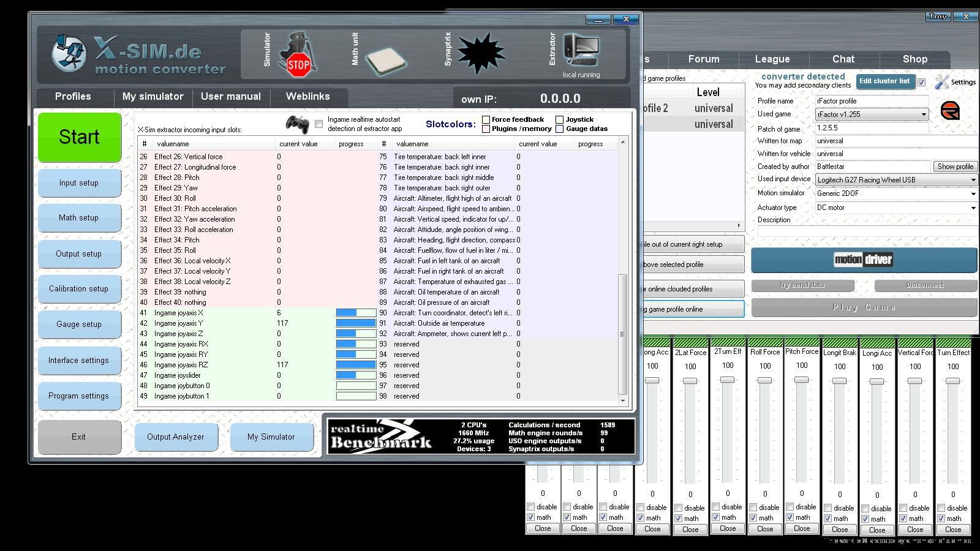
Task: Click the Math unit chip icon
Action: tap(386, 59)
